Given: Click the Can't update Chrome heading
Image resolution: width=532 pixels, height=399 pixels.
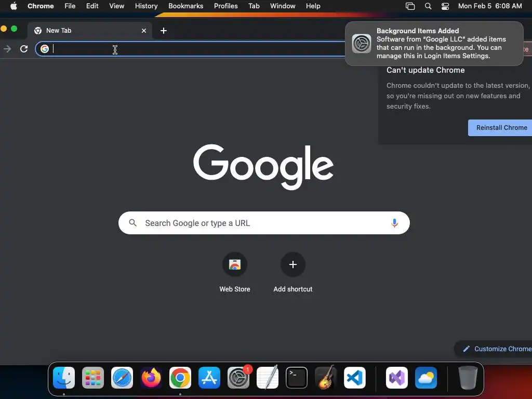Looking at the screenshot, I should tap(425, 70).
